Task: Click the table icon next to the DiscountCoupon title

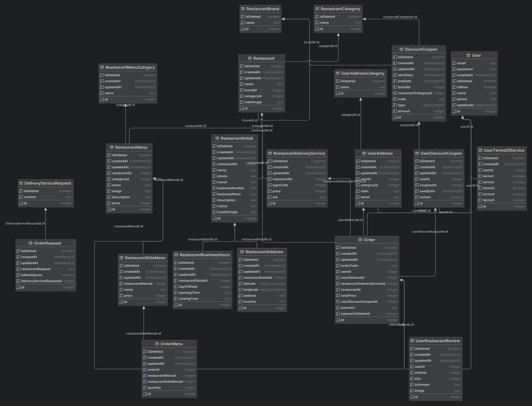Action: point(401,49)
